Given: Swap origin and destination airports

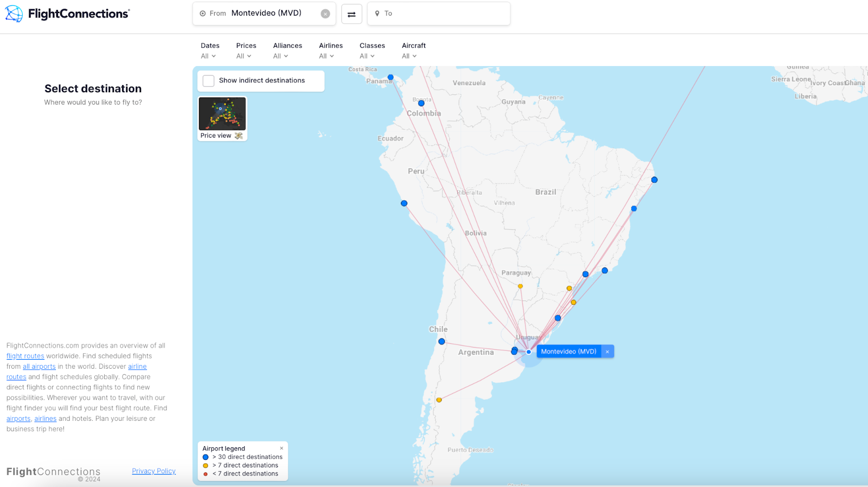Looking at the screenshot, I should click(352, 14).
